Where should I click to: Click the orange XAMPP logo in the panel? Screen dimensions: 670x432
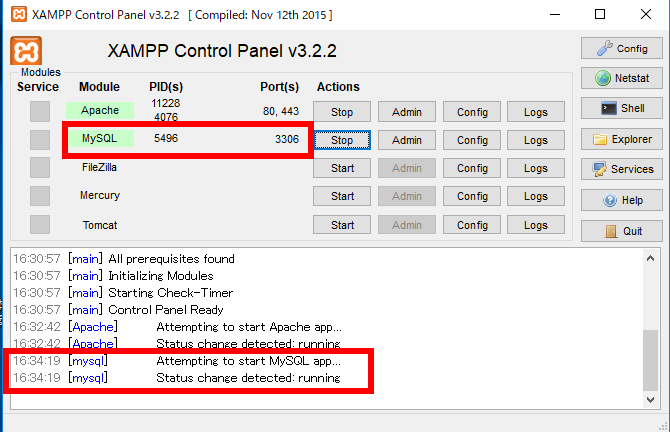pos(26,51)
